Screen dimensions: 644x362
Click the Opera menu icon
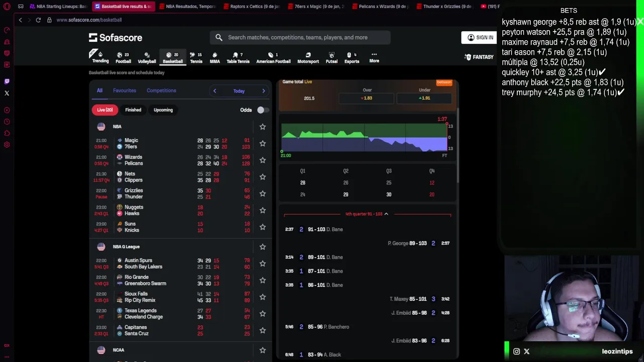(7, 7)
